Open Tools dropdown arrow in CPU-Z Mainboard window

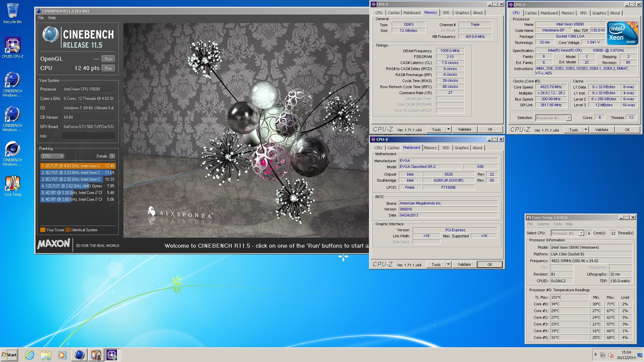pos(448,264)
